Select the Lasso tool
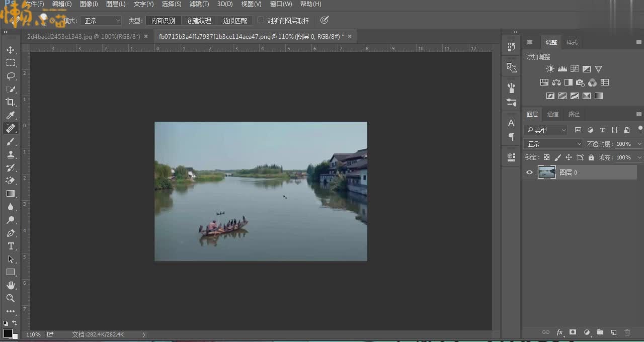The height and width of the screenshot is (342, 644). pos(10,76)
